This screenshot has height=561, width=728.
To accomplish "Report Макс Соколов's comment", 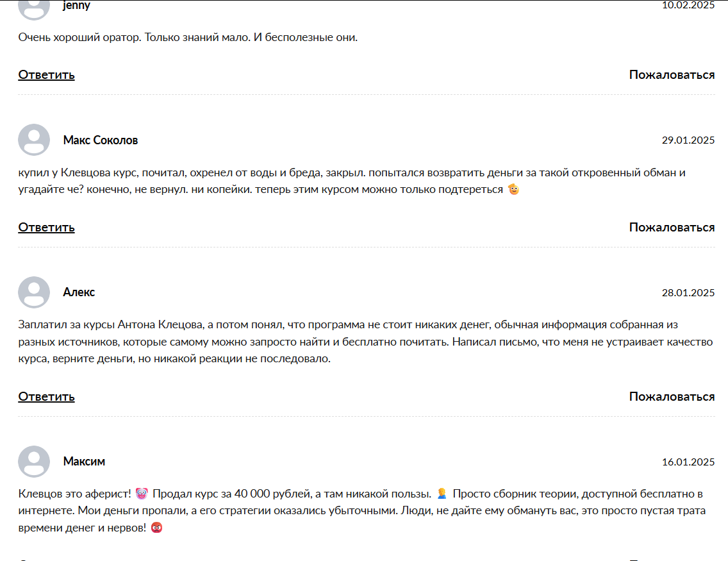I will click(x=672, y=227).
